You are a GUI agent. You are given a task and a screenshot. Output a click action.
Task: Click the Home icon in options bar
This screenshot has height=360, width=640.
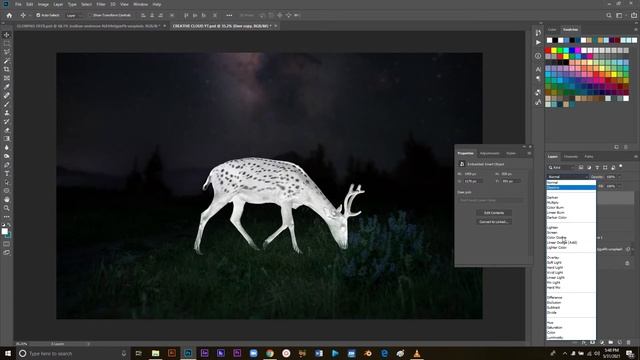9,15
